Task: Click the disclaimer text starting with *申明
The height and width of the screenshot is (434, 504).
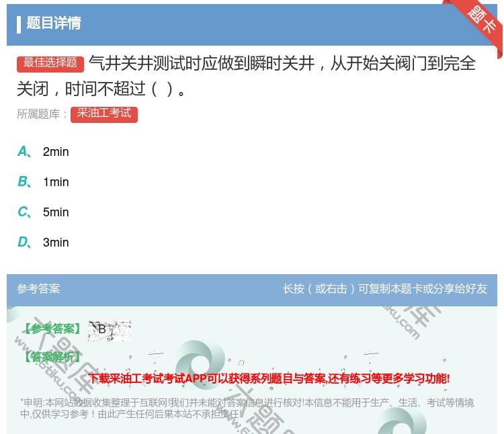Action: [x=247, y=408]
